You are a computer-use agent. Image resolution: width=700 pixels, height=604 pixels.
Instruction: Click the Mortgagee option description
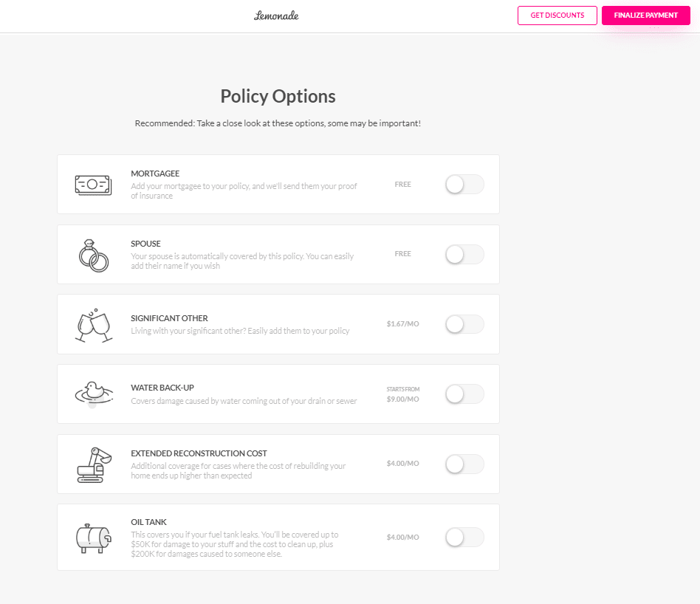pos(244,191)
